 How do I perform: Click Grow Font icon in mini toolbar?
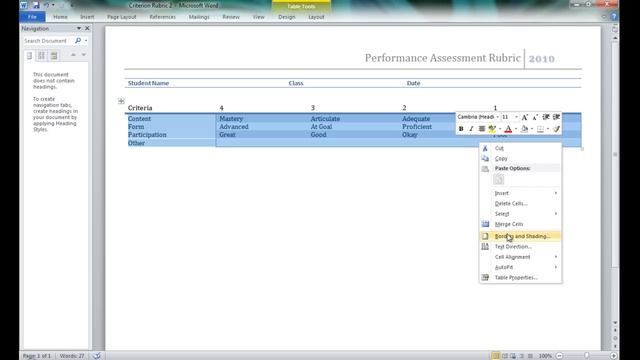[525, 117]
